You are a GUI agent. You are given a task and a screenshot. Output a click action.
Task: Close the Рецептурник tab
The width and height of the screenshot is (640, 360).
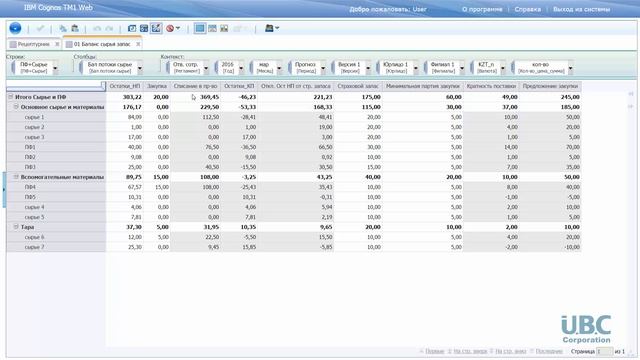point(57,44)
